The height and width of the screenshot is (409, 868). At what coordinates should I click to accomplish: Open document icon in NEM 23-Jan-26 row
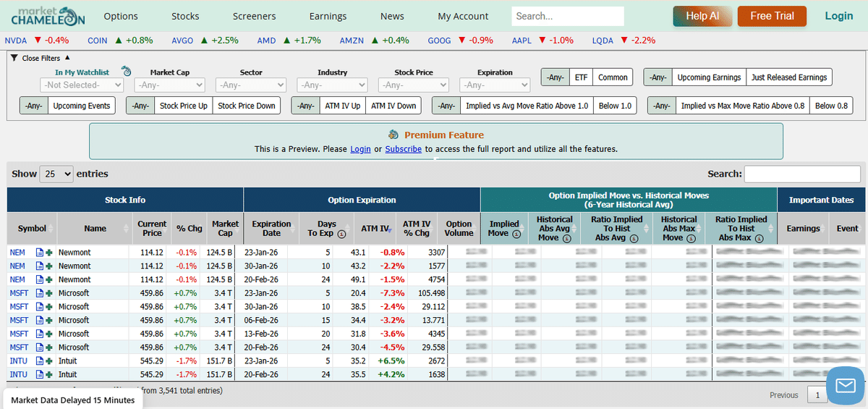[40, 253]
